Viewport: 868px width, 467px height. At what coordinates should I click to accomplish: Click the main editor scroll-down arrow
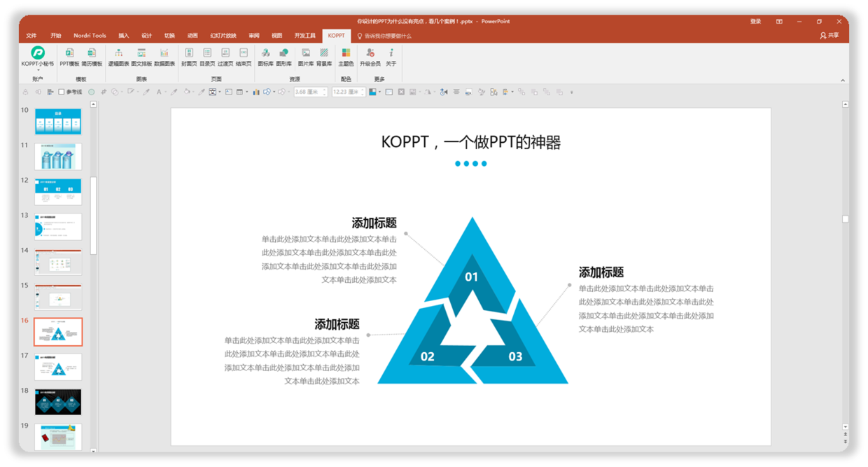[x=845, y=426]
